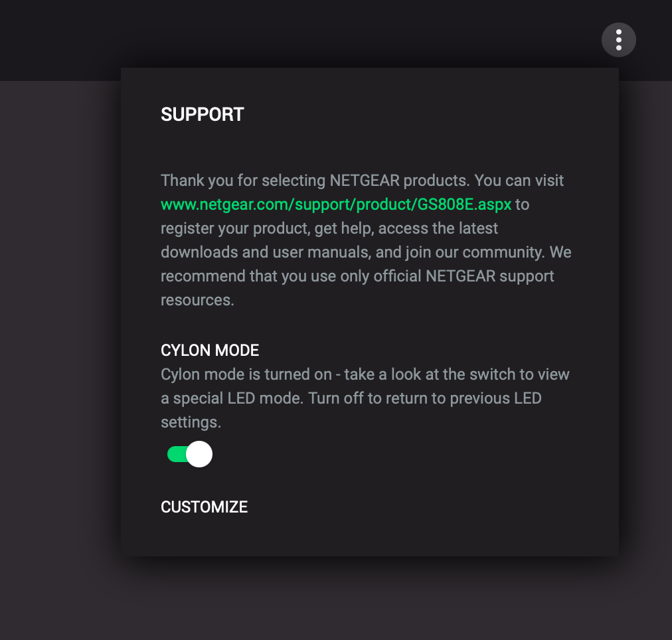Open the CUSTOMIZE section
Viewport: 672px width, 640px height.
(x=204, y=507)
